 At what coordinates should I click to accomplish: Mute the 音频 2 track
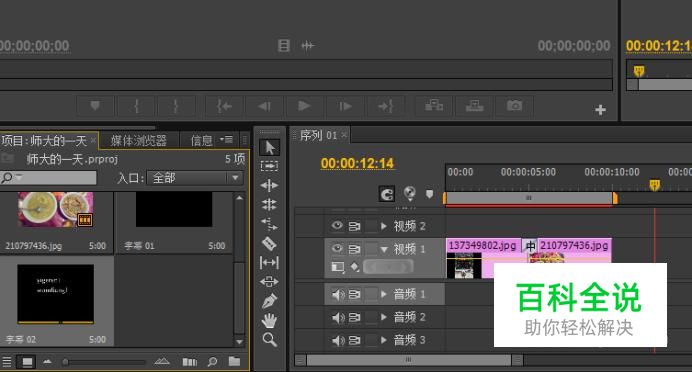tap(338, 317)
